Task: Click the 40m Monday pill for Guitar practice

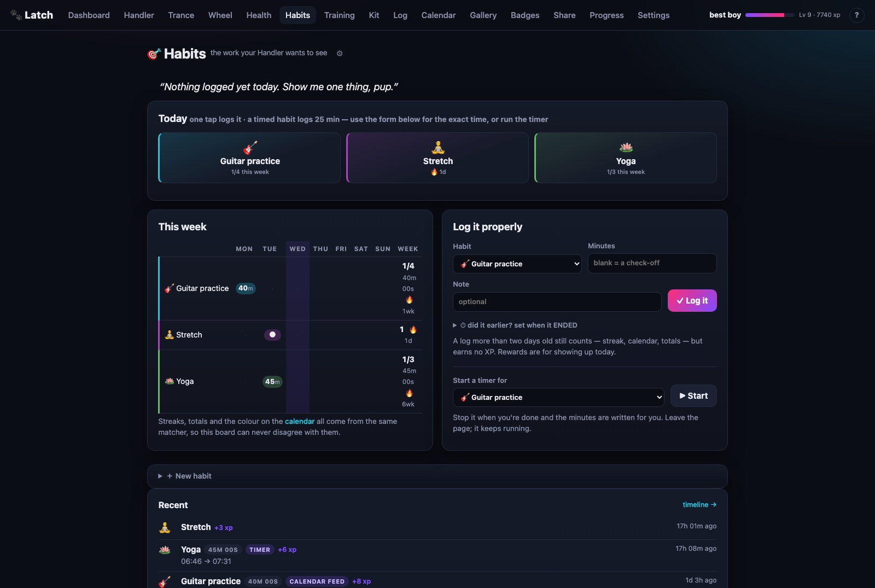Action: click(246, 288)
